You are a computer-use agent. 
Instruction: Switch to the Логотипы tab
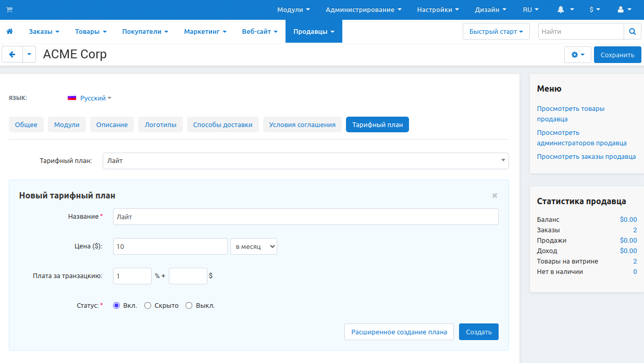(160, 125)
